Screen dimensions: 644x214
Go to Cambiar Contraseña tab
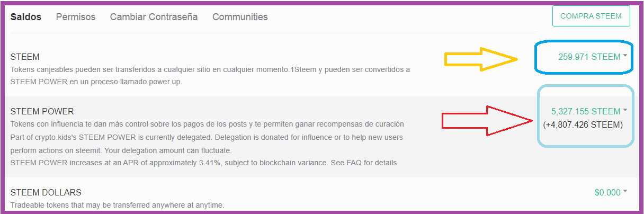click(x=154, y=17)
